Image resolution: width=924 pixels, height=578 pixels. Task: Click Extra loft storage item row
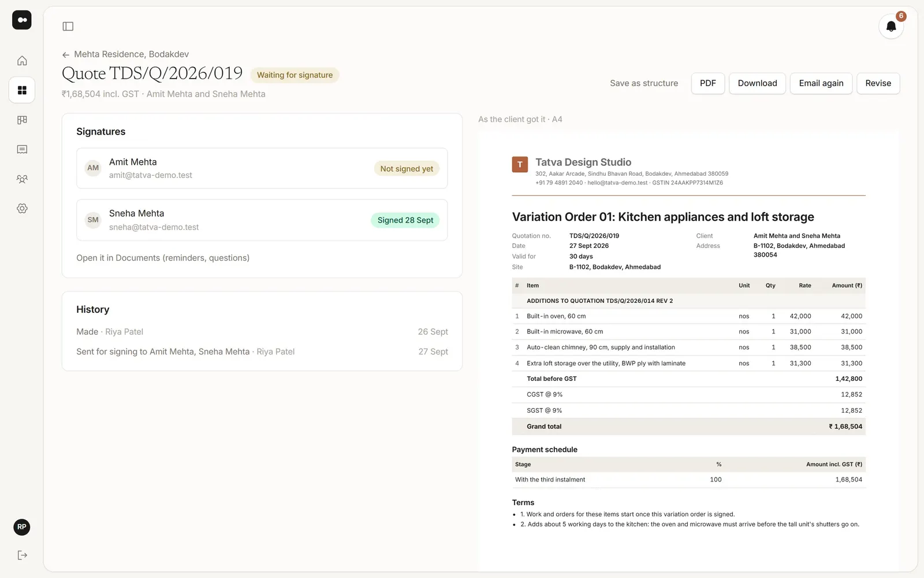pyautogui.click(x=688, y=364)
